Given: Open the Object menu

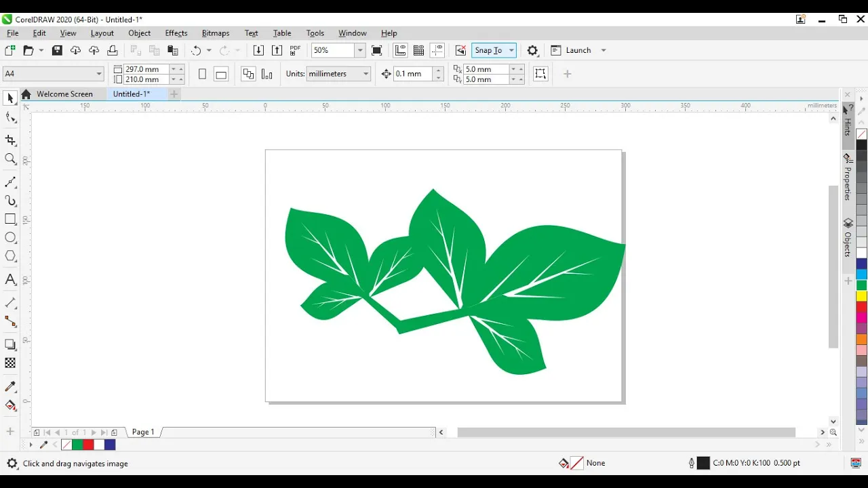Looking at the screenshot, I should pos(140,33).
